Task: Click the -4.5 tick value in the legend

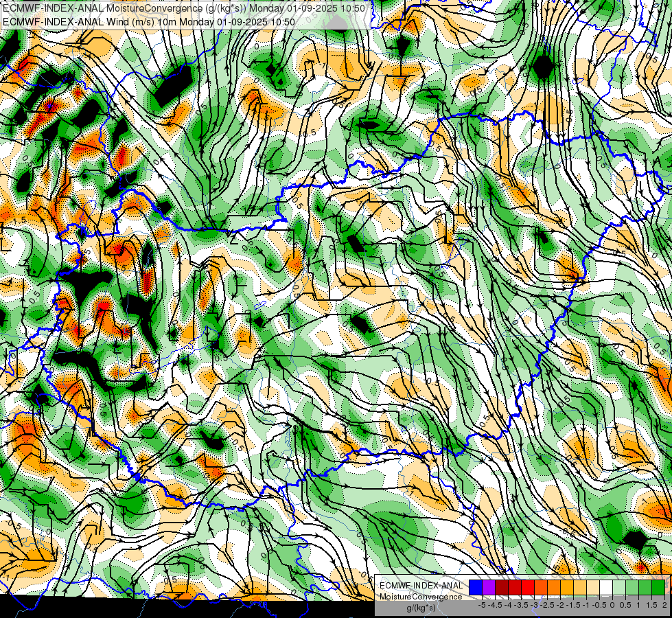Action: [x=495, y=605]
